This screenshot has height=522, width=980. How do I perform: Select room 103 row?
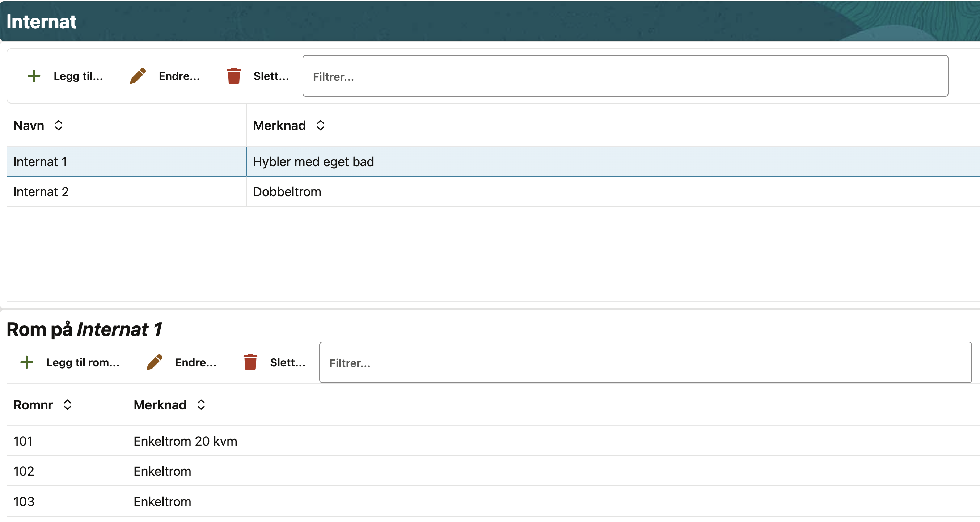(x=67, y=501)
